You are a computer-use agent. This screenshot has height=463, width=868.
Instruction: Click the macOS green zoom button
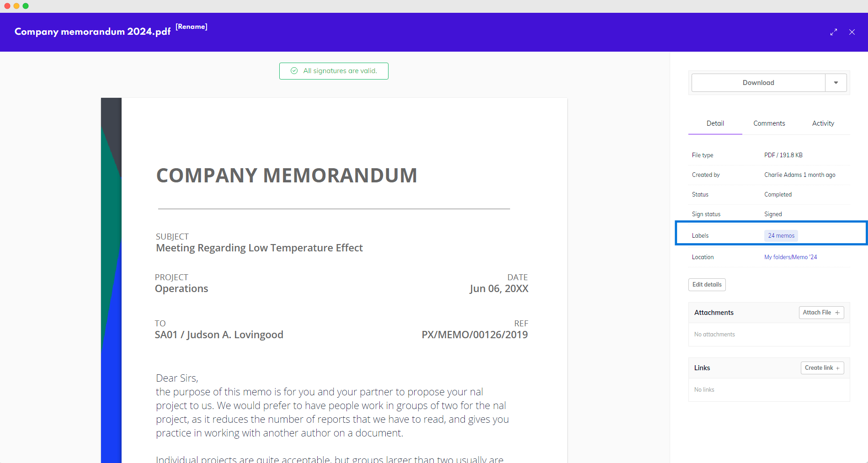point(26,6)
